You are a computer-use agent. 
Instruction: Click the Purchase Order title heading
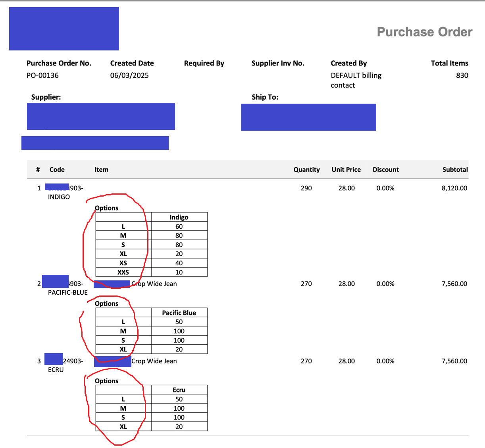click(424, 32)
